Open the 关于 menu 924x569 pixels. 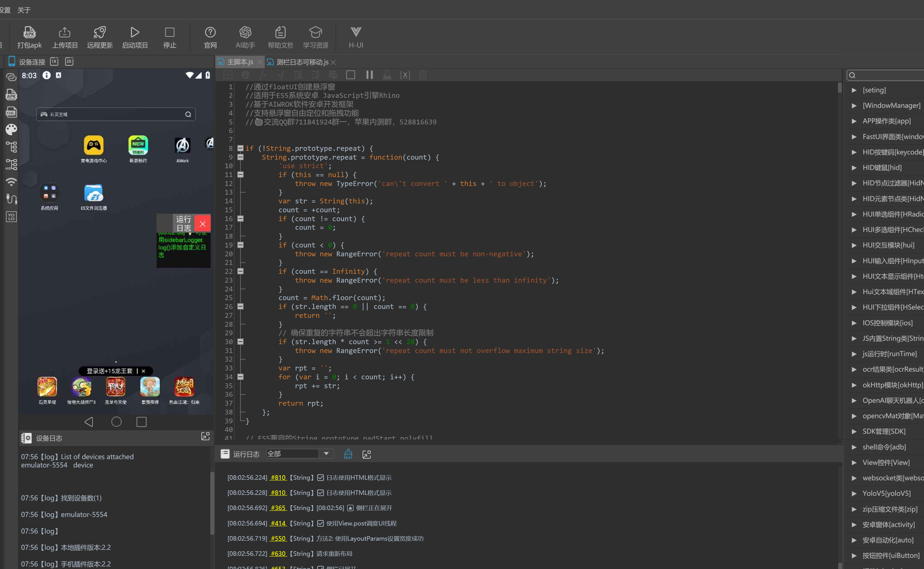[24, 10]
